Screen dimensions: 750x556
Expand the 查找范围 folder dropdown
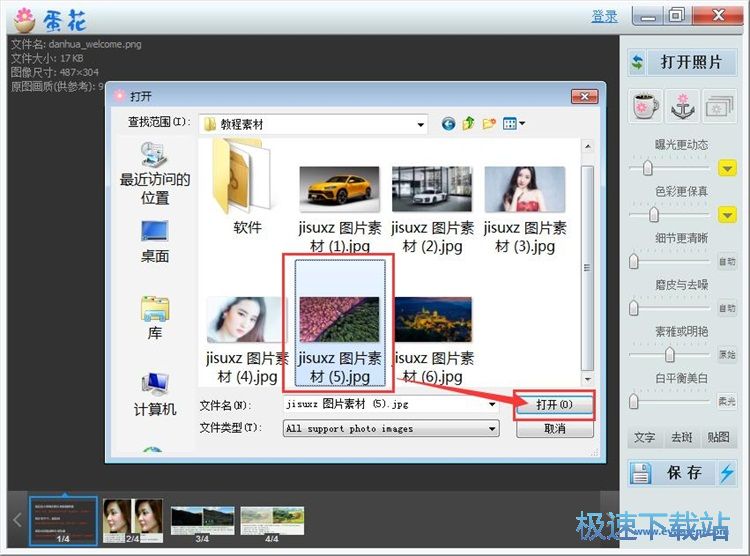tap(422, 123)
